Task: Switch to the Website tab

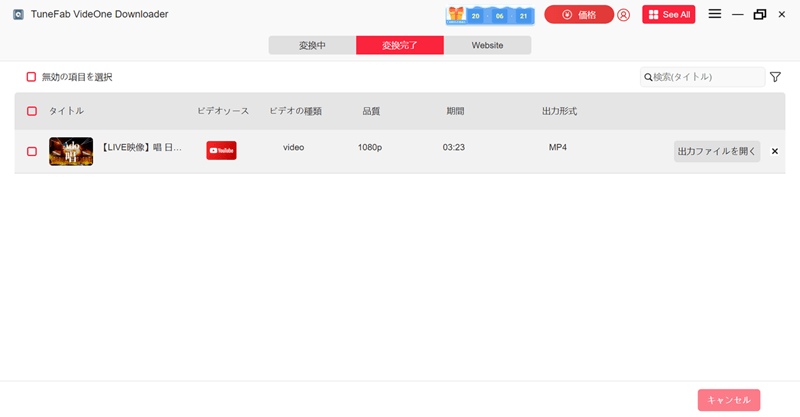Action: tap(487, 45)
